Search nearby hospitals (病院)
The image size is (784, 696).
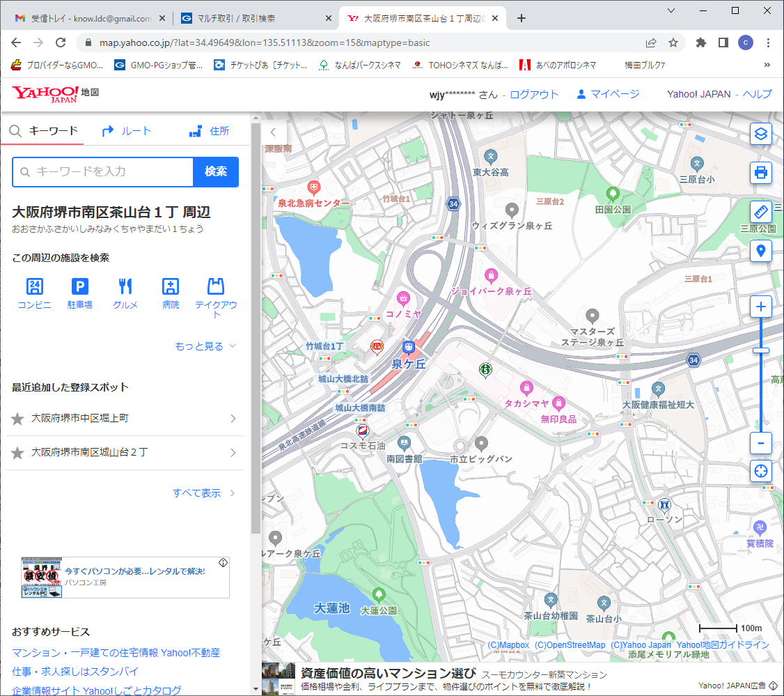point(171,293)
